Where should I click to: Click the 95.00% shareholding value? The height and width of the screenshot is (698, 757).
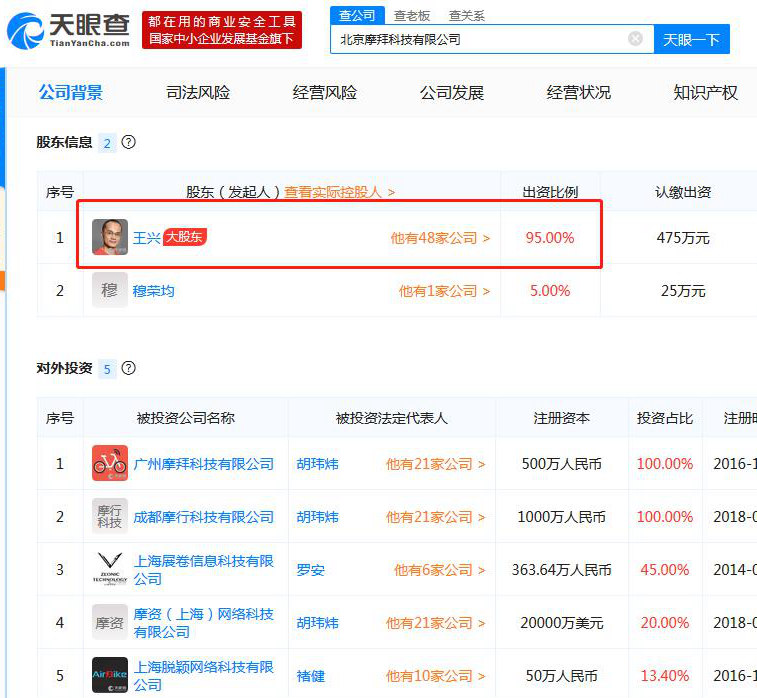pyautogui.click(x=550, y=237)
